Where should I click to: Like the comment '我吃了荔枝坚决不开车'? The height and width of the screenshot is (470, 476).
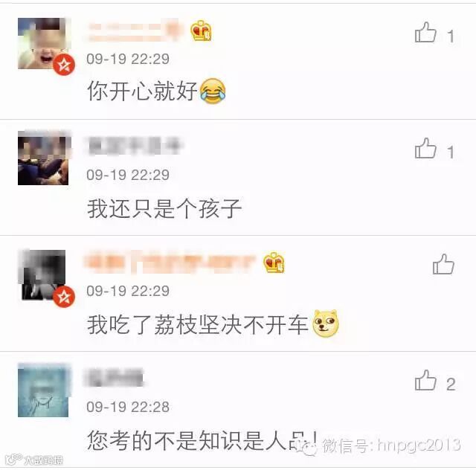click(x=443, y=264)
